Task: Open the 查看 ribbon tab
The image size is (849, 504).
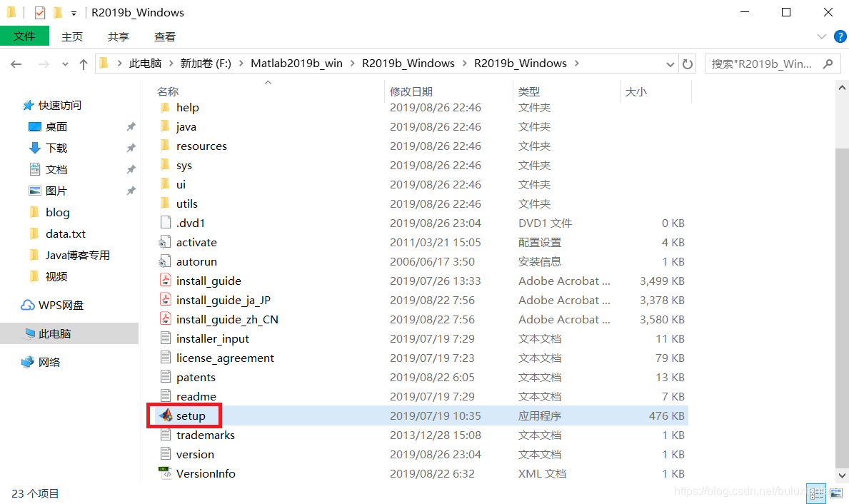Action: 165,36
